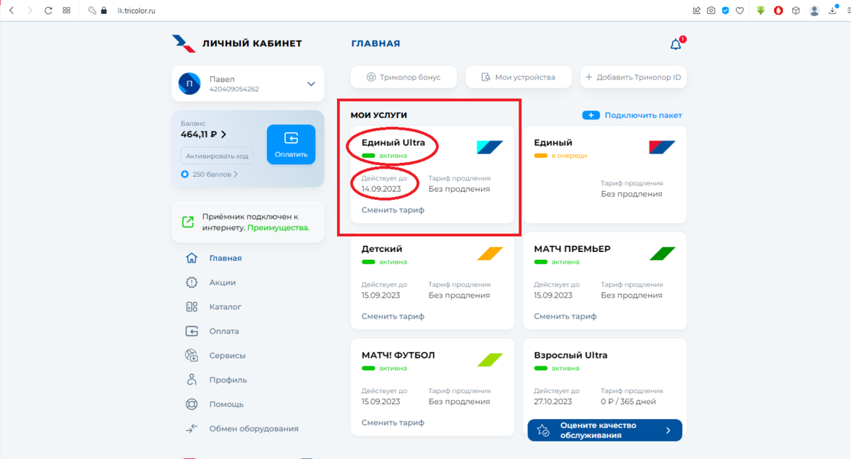Image resolution: width=868 pixels, height=459 pixels.
Task: Click the Мои устройства button
Action: point(519,77)
